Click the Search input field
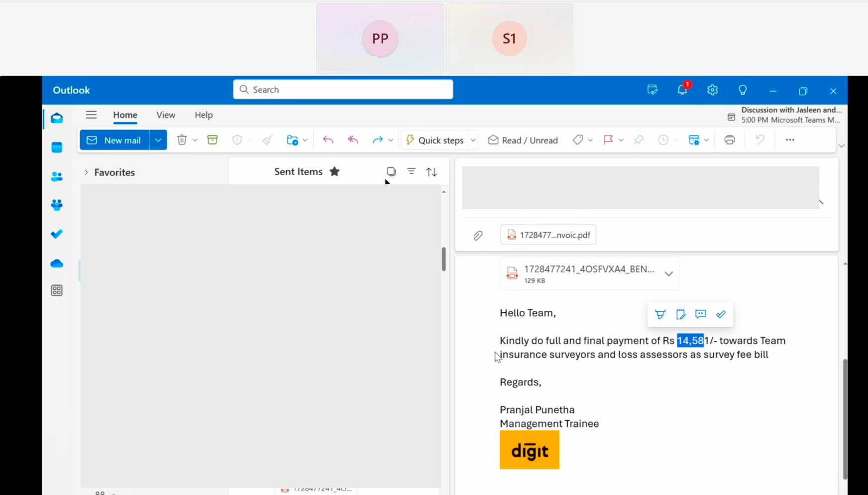Image resolution: width=868 pixels, height=495 pixels. [343, 90]
